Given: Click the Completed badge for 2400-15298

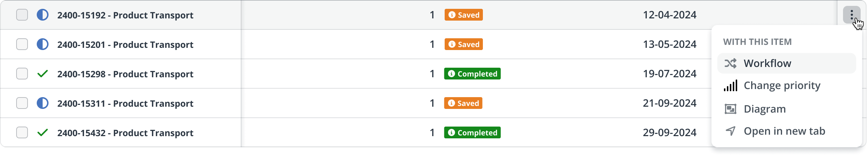Looking at the screenshot, I should 472,74.
